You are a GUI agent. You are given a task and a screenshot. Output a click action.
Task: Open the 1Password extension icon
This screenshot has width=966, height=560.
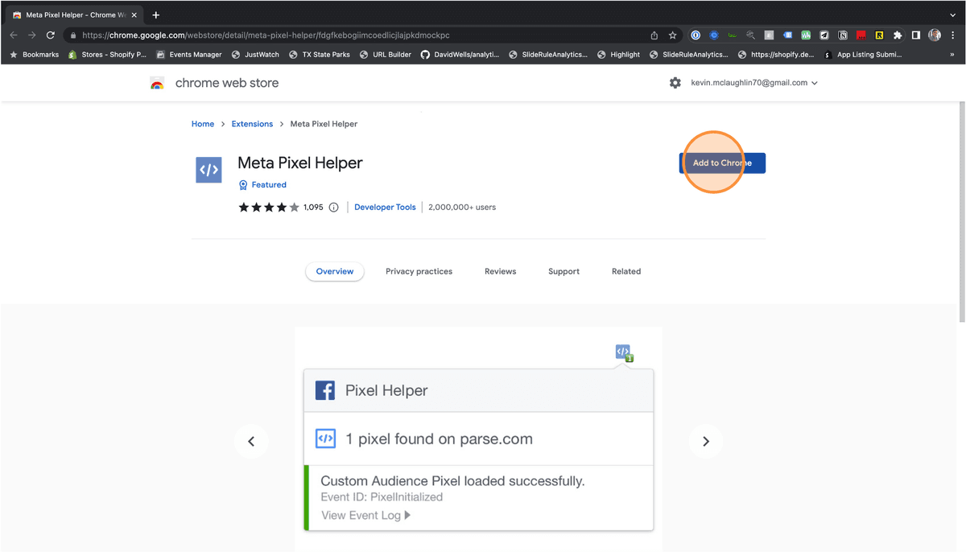click(696, 35)
